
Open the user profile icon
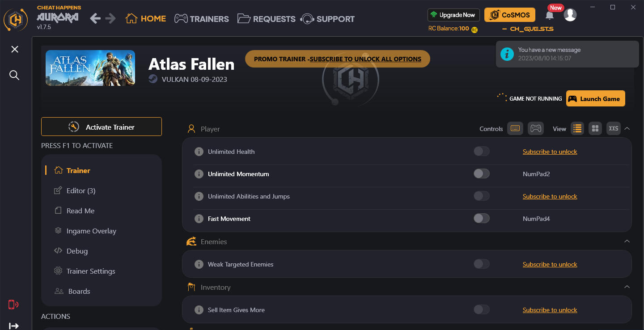(570, 15)
